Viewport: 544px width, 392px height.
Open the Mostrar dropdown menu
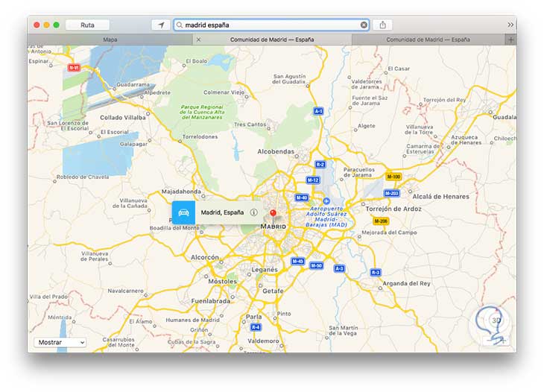click(x=60, y=342)
